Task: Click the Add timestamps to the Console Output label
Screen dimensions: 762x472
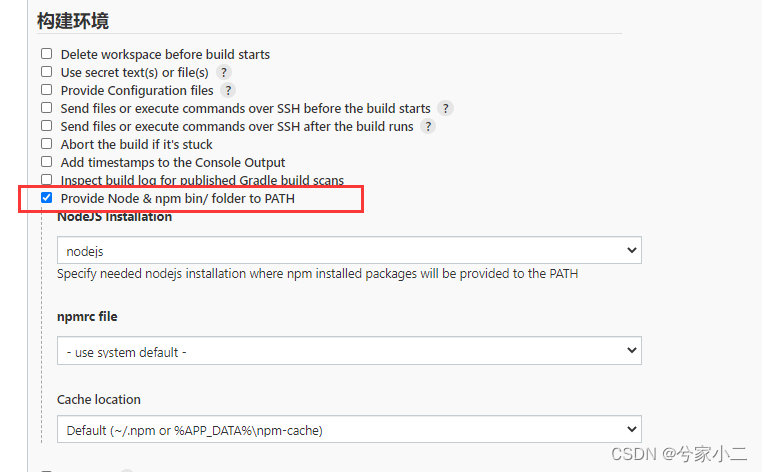Action: [173, 162]
